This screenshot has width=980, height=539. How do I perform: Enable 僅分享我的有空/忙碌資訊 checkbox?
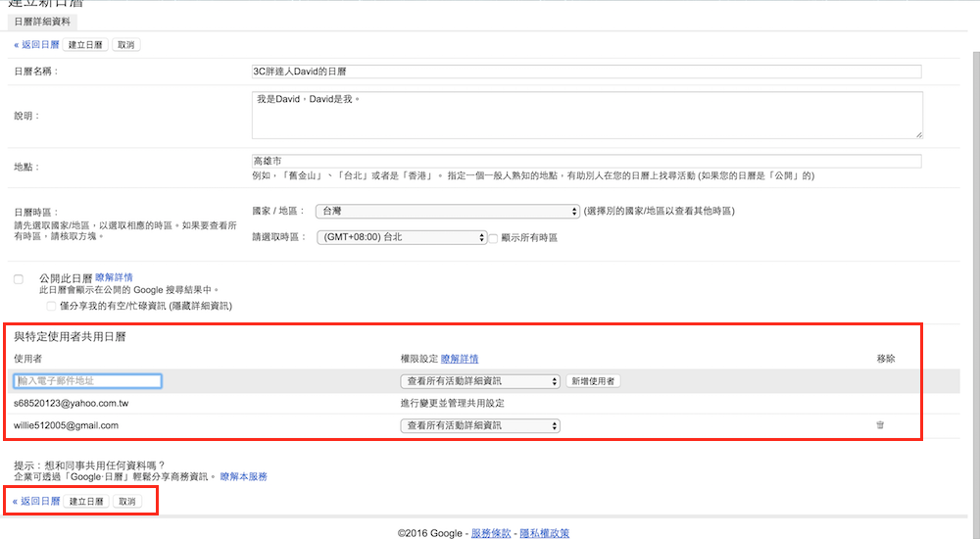point(51,306)
